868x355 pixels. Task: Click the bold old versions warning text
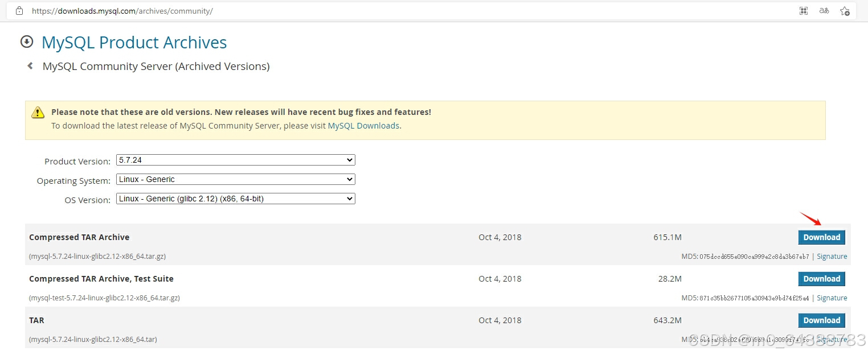(x=241, y=112)
